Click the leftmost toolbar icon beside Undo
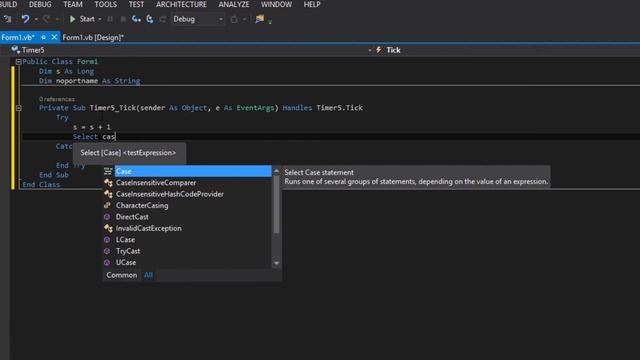 coord(7,19)
